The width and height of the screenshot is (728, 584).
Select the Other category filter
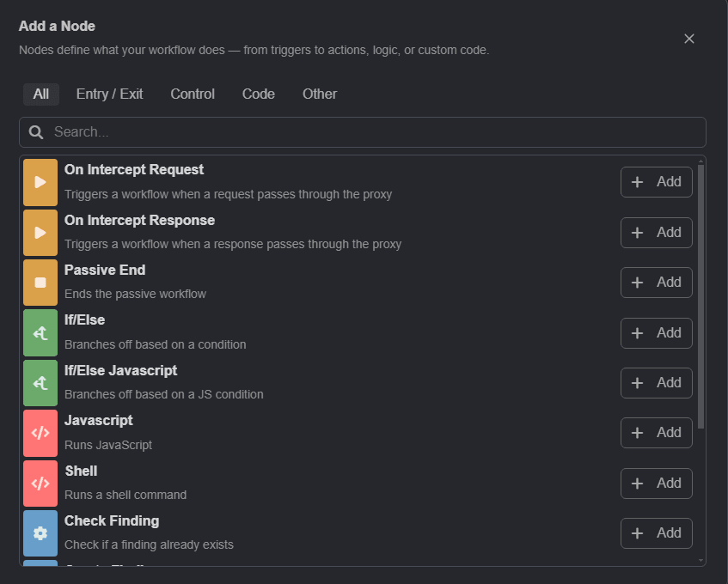[319, 94]
